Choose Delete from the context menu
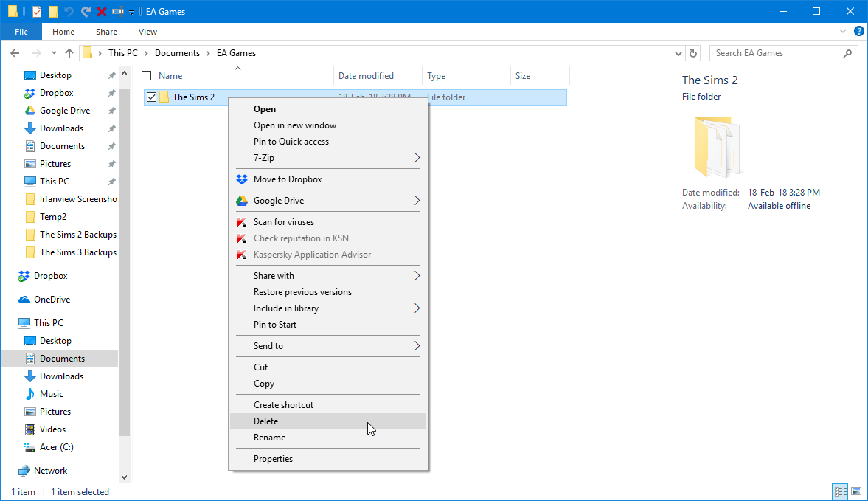868x501 pixels. pos(266,421)
